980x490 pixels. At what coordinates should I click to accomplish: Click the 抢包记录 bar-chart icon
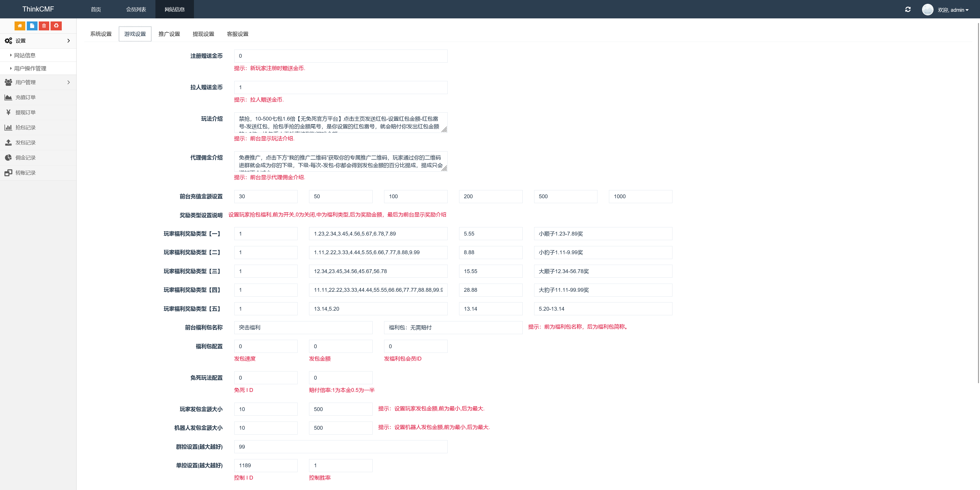coord(8,127)
